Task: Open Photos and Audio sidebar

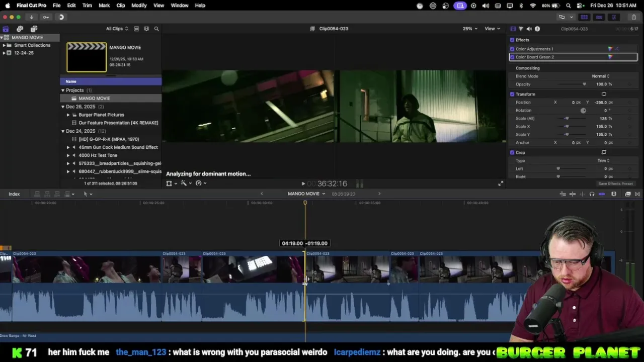Action: click(20, 29)
